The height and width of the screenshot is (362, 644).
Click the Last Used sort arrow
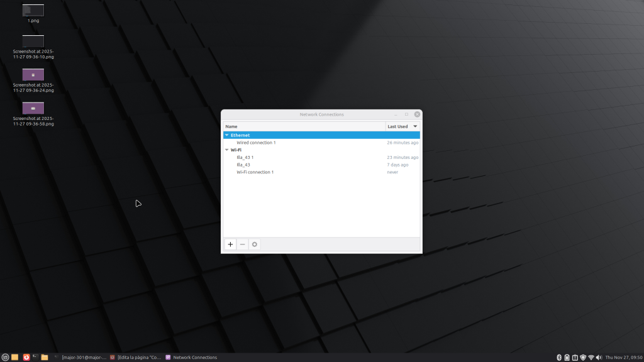pos(415,126)
